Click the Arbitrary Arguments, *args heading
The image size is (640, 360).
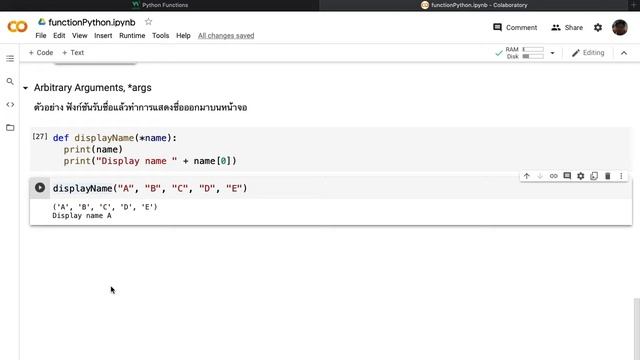[x=93, y=88]
